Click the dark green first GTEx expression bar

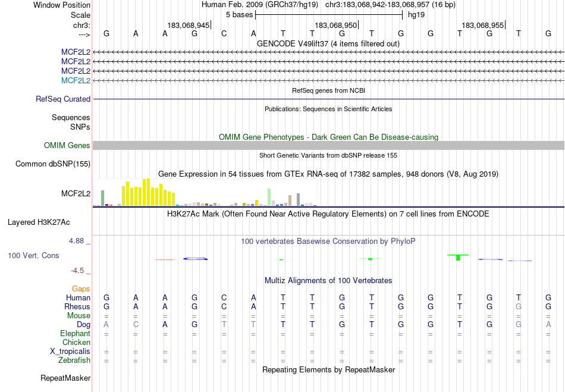[103, 198]
